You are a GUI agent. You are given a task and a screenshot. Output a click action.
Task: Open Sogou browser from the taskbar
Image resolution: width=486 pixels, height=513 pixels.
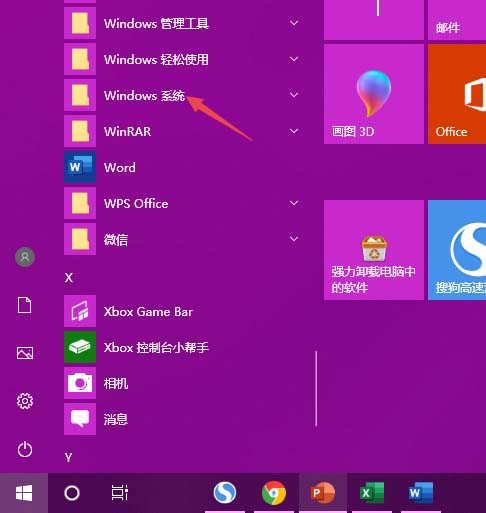coord(225,493)
